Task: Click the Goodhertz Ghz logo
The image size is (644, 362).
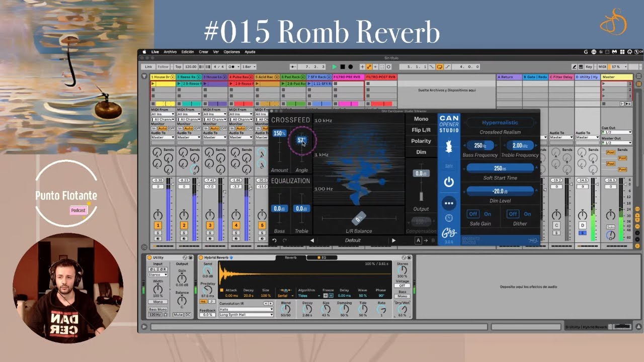Action: tap(449, 232)
